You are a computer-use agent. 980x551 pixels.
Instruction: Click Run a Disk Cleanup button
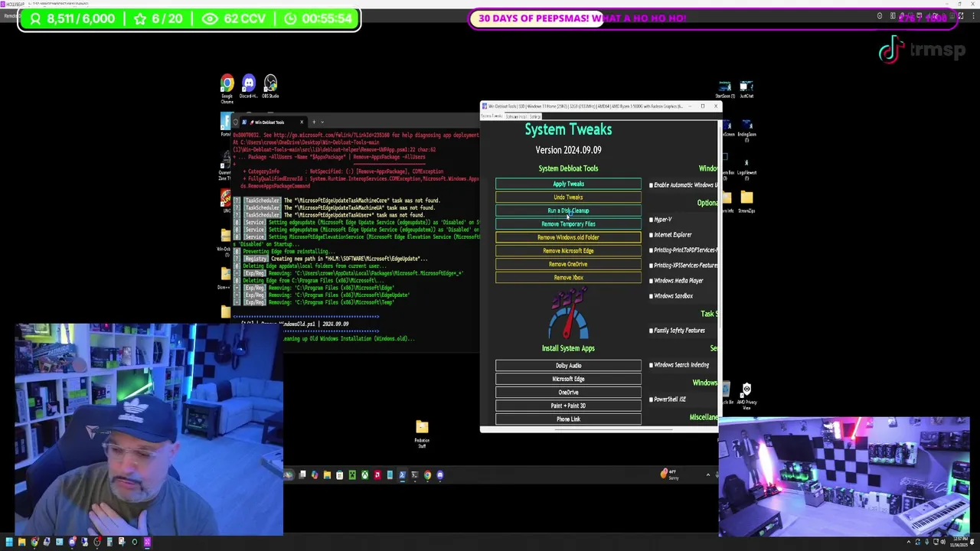(568, 210)
